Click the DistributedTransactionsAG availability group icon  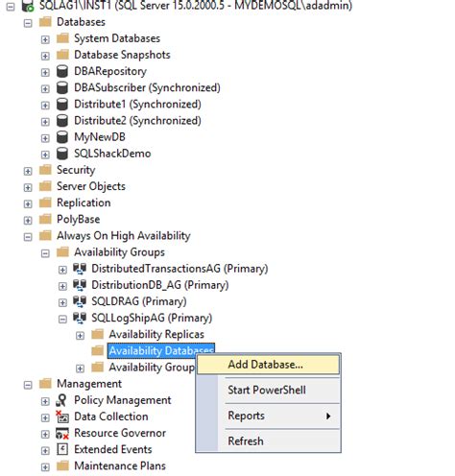[x=80, y=269]
